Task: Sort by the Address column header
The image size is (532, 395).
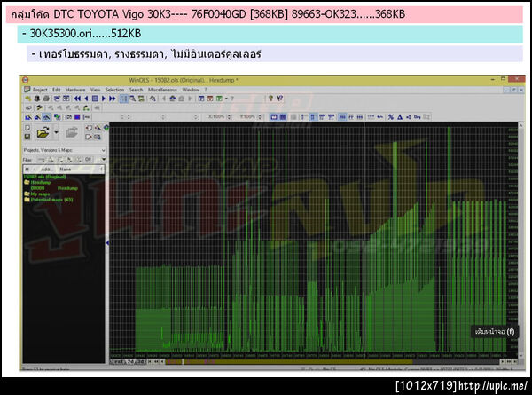Action: 46,170
